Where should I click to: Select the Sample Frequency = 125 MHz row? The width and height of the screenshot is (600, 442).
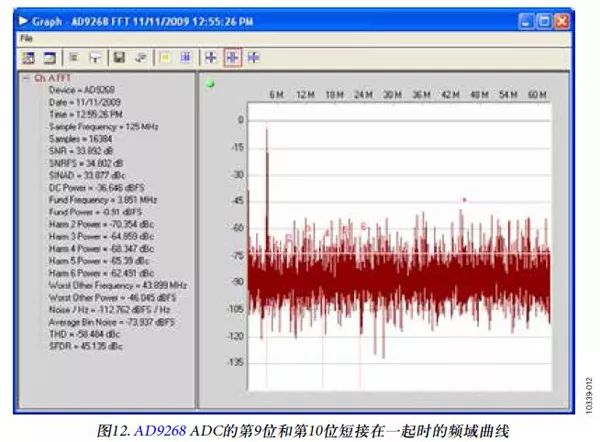click(103, 127)
